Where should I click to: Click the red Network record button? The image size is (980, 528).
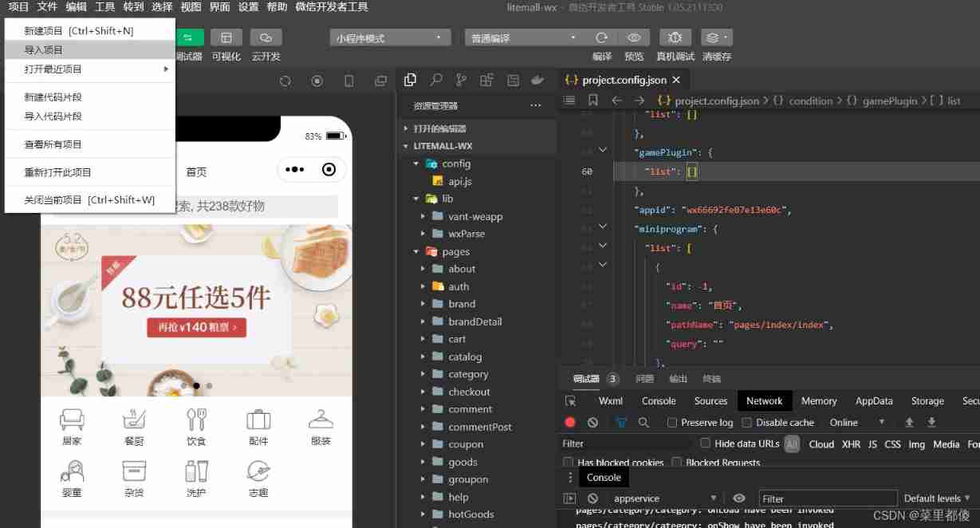click(x=570, y=423)
